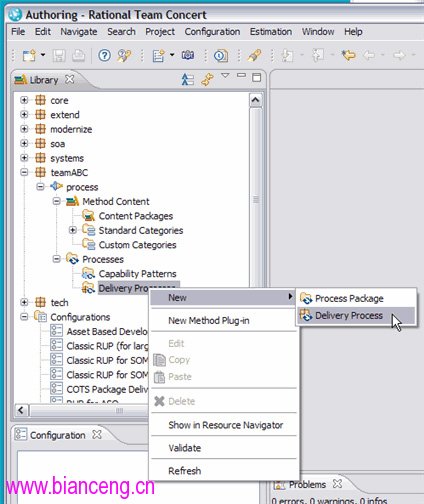This screenshot has width=424, height=504.
Task: Click the Print toolbar icon
Action: click(79, 55)
